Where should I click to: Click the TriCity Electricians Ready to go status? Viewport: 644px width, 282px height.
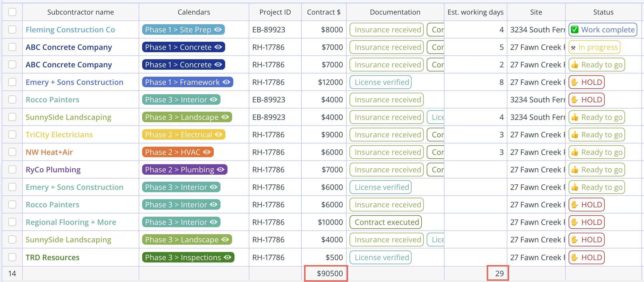click(x=596, y=135)
